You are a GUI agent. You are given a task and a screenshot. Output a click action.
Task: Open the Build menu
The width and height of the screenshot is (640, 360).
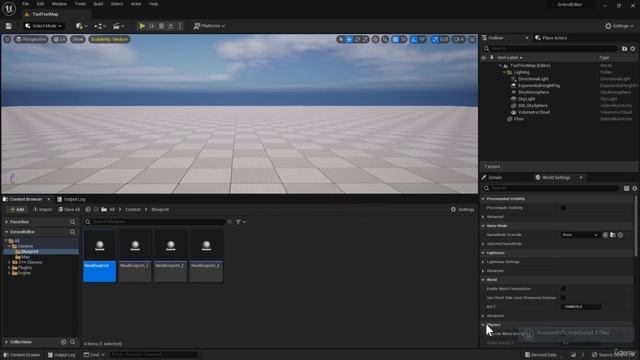pyautogui.click(x=98, y=4)
